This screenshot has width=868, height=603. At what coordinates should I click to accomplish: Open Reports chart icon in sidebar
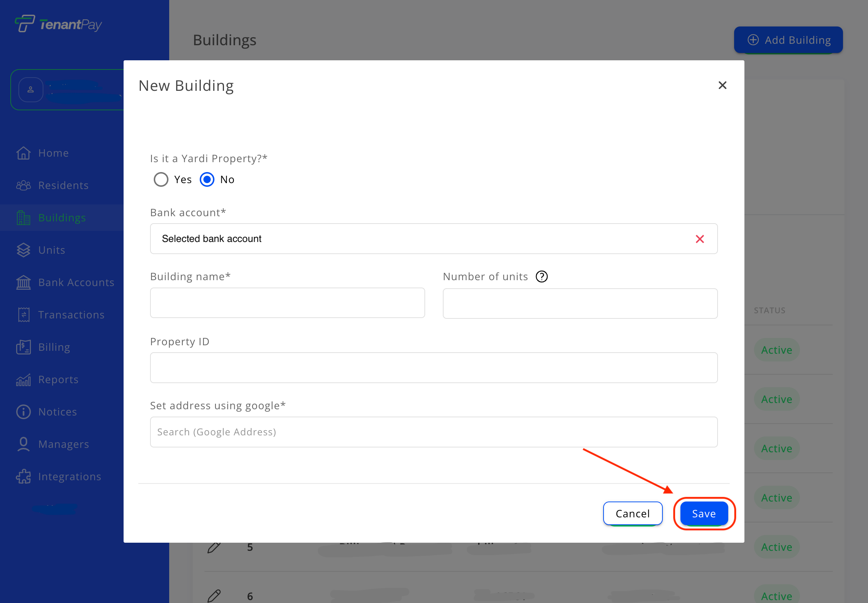[x=24, y=380]
